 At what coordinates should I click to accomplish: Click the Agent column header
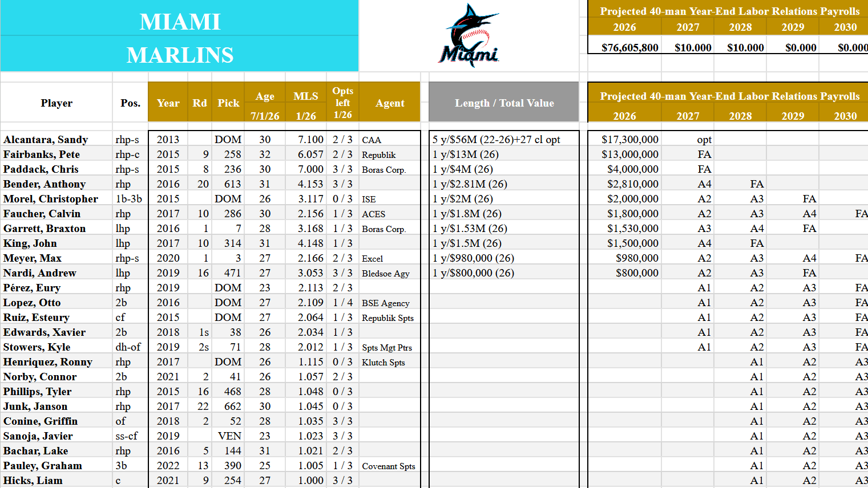pyautogui.click(x=390, y=103)
